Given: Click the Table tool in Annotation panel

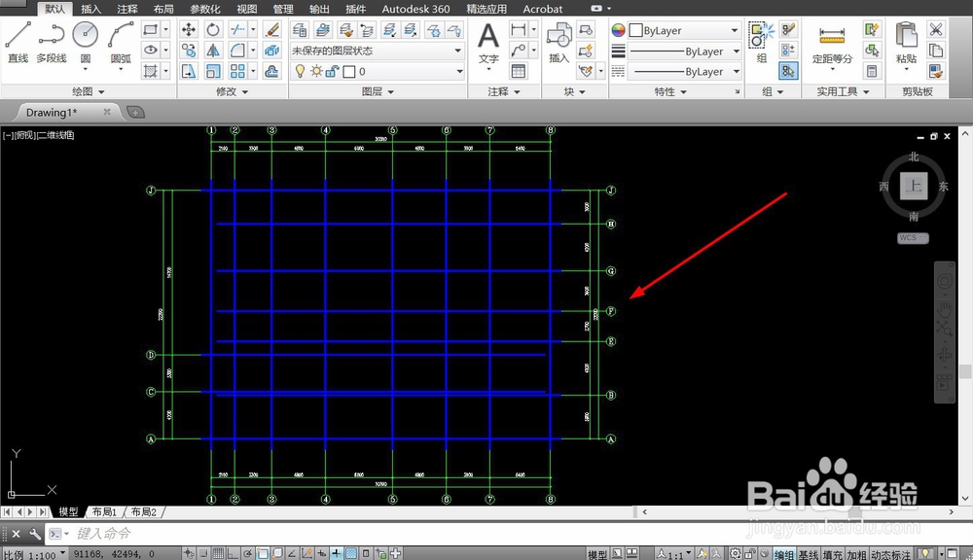Looking at the screenshot, I should pos(519,71).
